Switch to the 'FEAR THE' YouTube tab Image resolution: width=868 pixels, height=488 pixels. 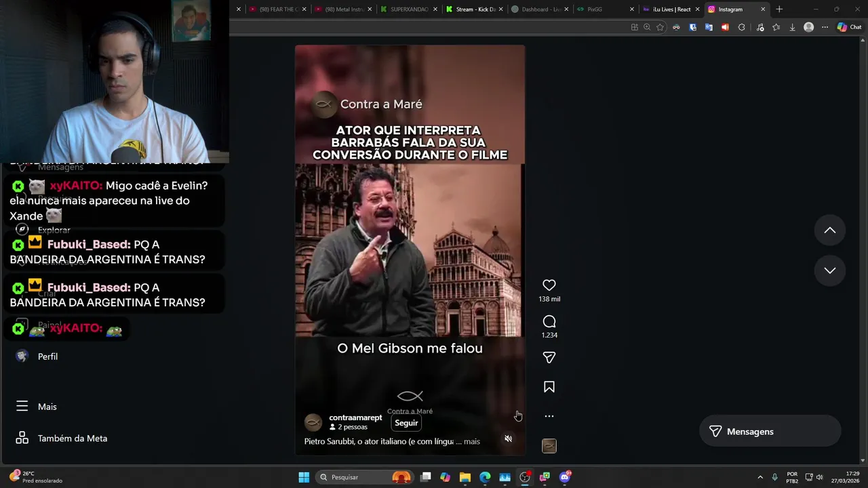point(277,9)
